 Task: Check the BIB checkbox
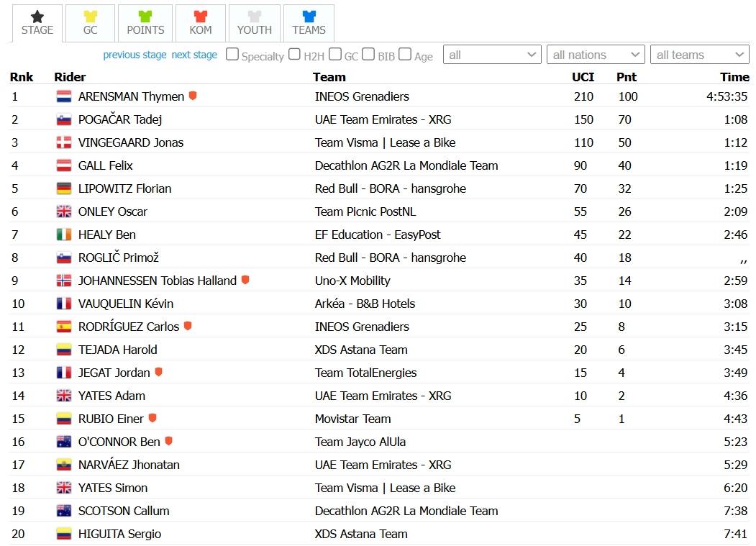368,55
